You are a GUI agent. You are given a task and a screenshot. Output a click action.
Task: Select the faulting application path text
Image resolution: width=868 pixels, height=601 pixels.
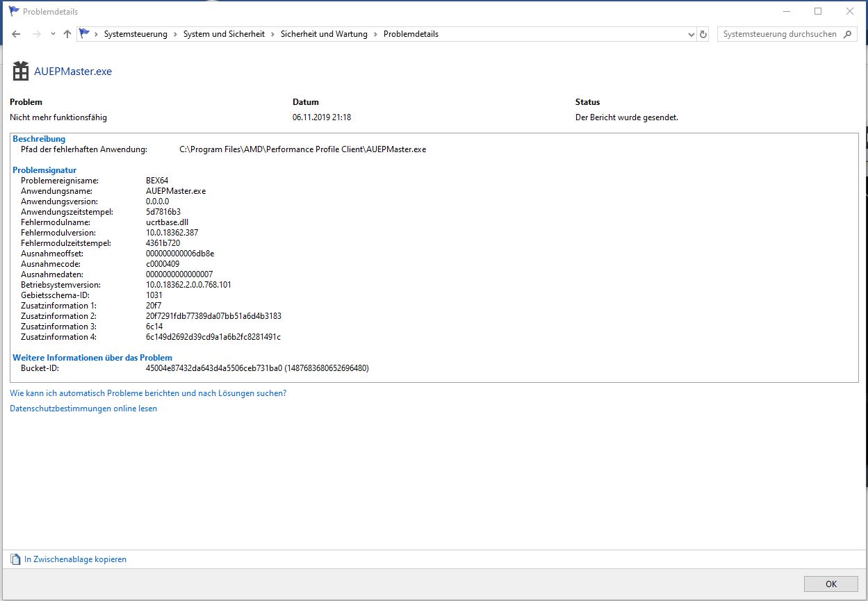pos(302,149)
